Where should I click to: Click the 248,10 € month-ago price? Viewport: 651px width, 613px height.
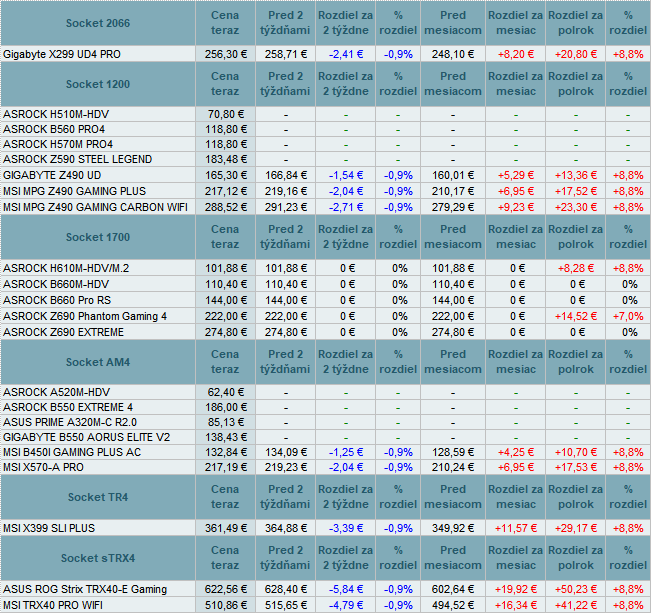pos(453,54)
